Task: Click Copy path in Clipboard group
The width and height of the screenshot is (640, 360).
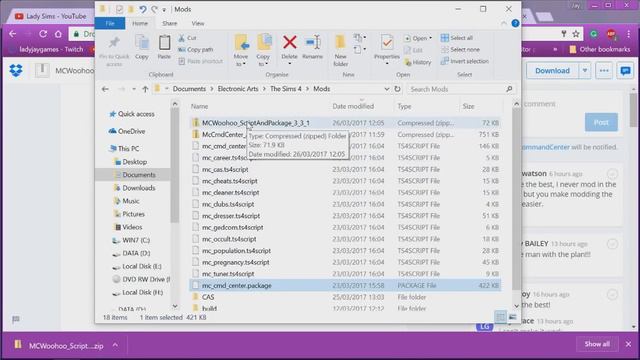Action: (196, 49)
